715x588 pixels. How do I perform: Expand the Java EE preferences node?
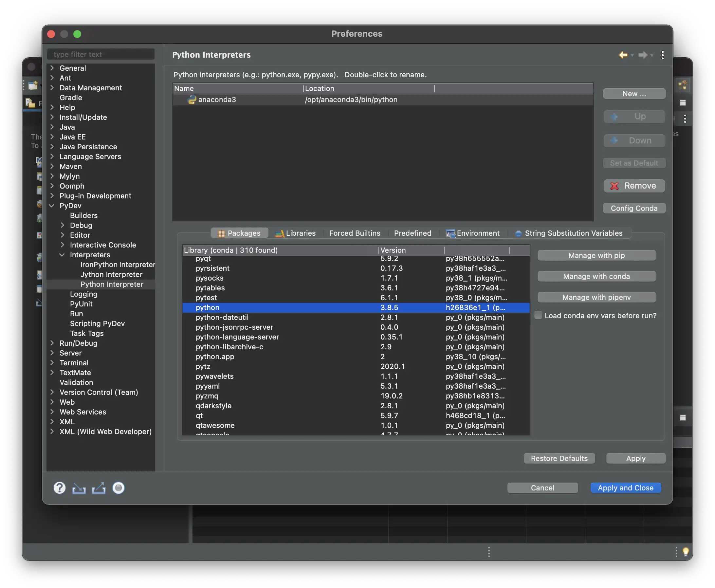(52, 137)
